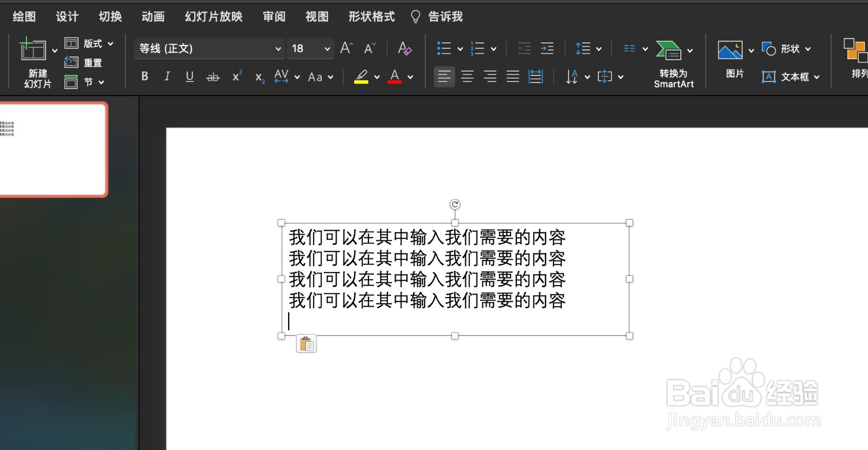Toggle underline formatting
The height and width of the screenshot is (450, 868).
point(189,77)
